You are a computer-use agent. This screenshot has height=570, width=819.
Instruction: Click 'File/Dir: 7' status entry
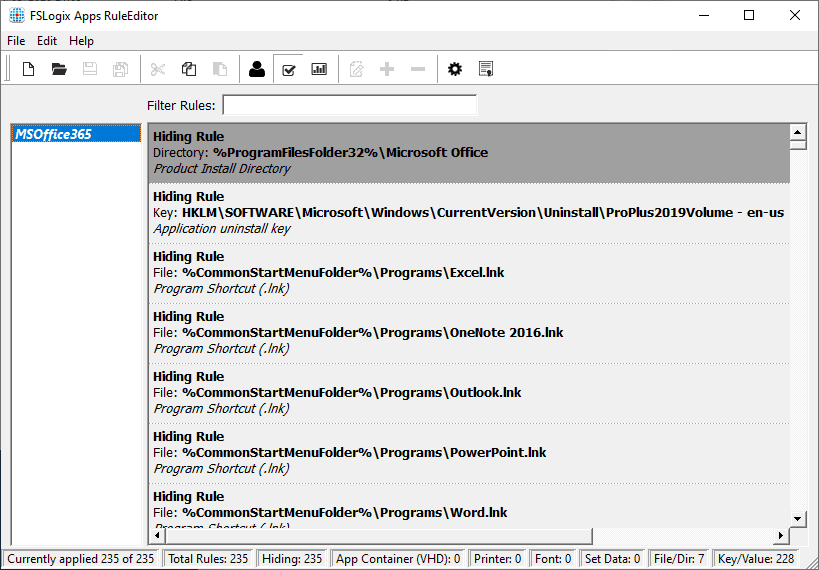[x=679, y=559]
